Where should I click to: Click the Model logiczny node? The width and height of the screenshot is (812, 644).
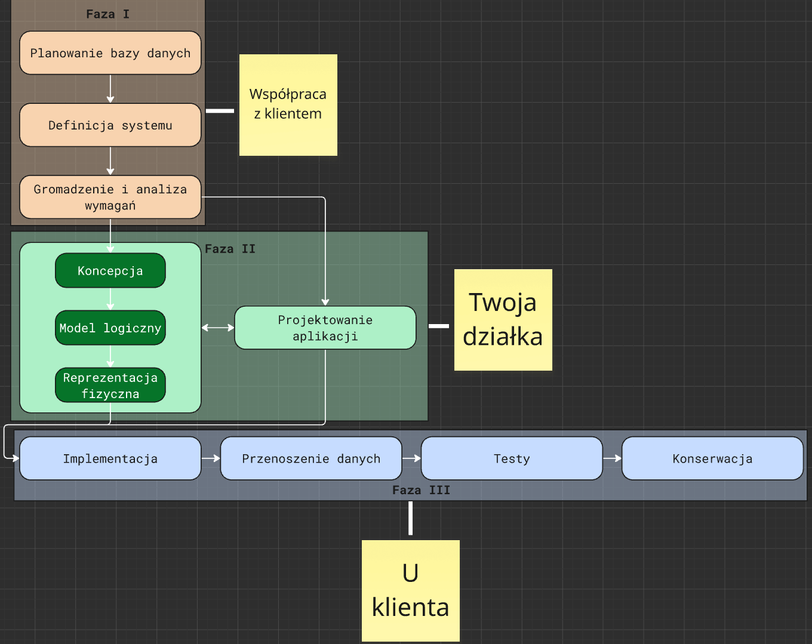pyautogui.click(x=110, y=328)
